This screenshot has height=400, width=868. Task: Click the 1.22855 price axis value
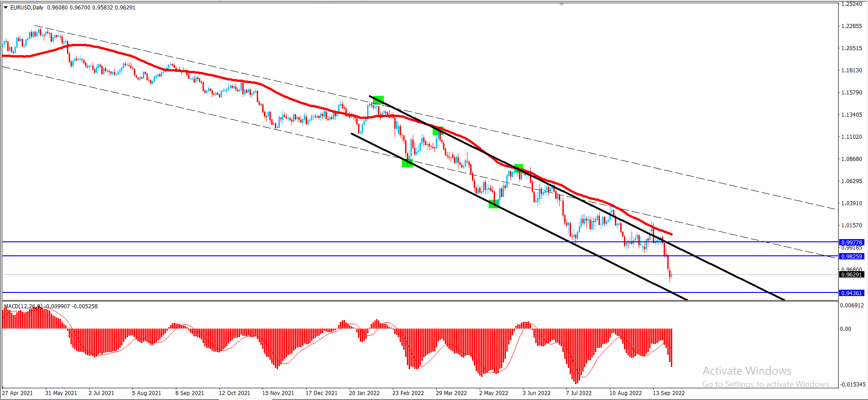(x=851, y=26)
